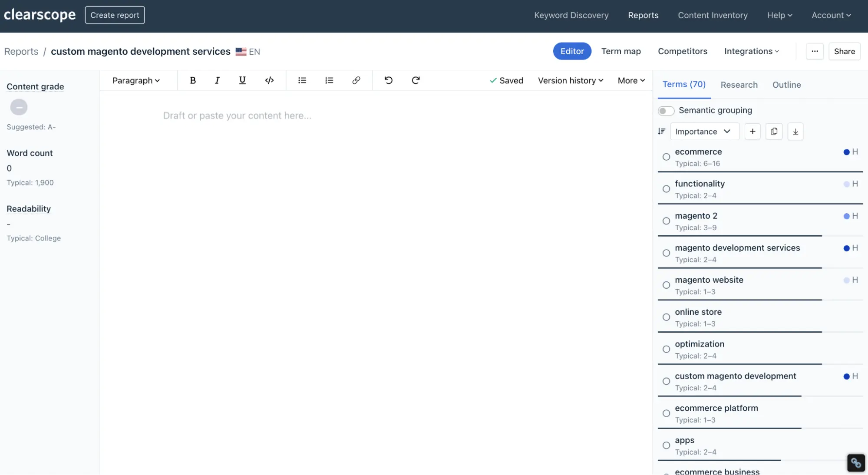
Task: Click the underline icon
Action: pyautogui.click(x=242, y=80)
